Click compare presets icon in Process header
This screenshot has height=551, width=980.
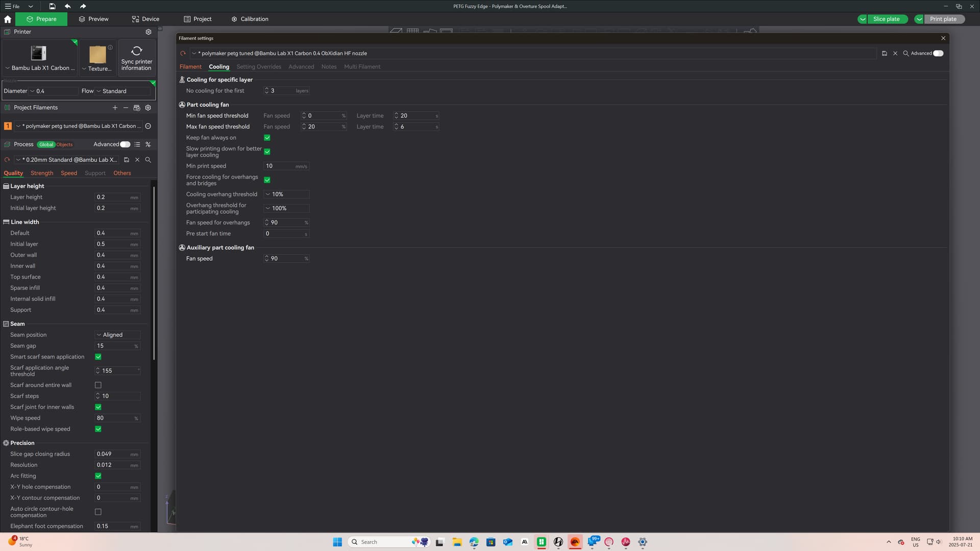[x=148, y=144]
